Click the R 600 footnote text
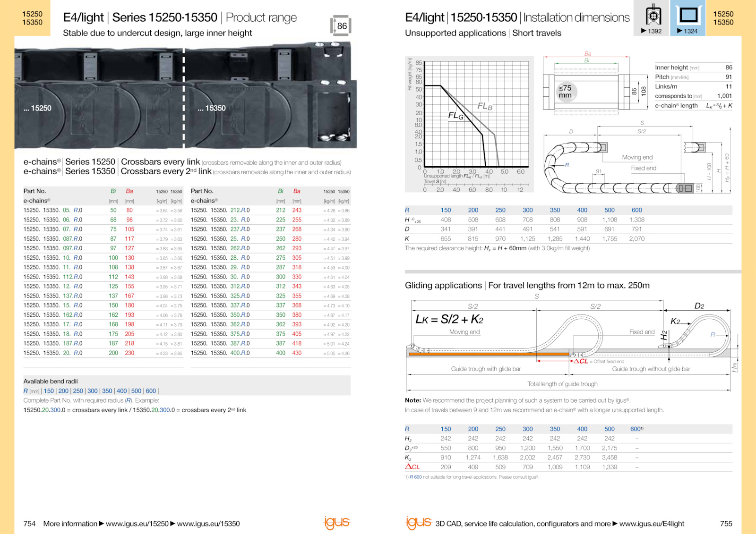The image size is (756, 534). [472, 477]
